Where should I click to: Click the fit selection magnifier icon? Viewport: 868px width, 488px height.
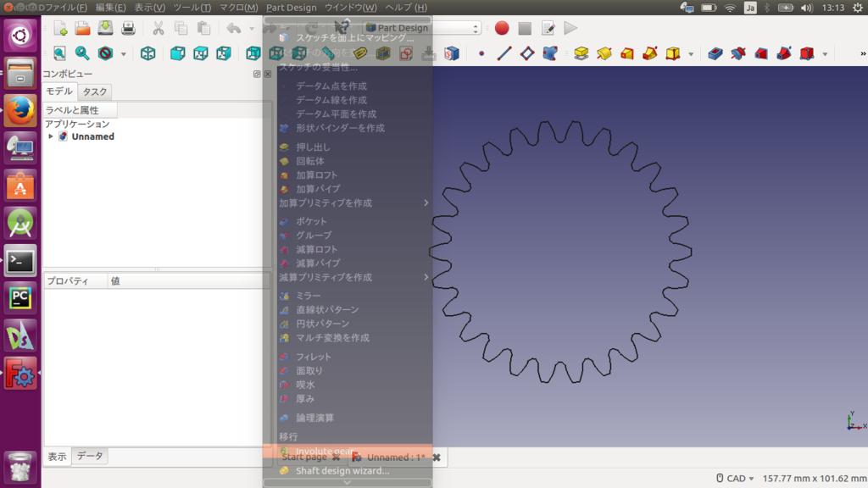click(x=82, y=53)
